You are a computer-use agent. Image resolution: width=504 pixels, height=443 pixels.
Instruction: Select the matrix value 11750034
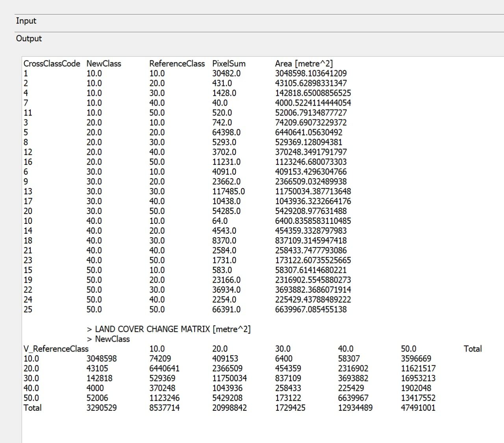click(229, 378)
